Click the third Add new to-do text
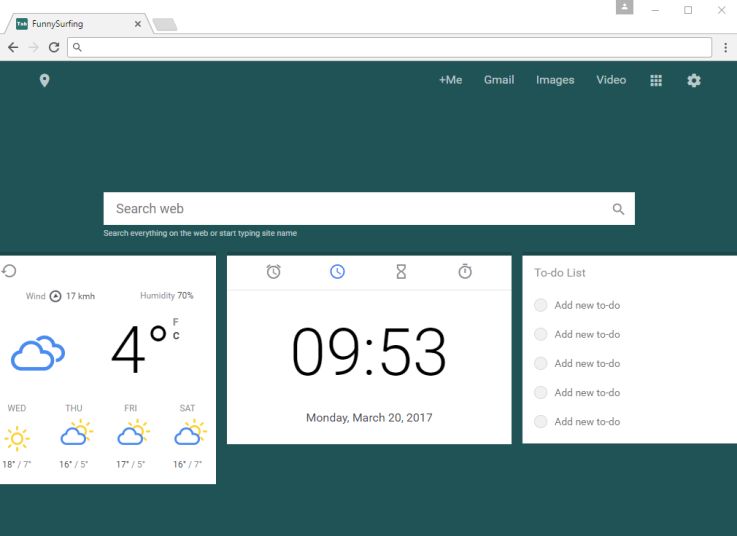Image resolution: width=737 pixels, height=536 pixels. [587, 363]
